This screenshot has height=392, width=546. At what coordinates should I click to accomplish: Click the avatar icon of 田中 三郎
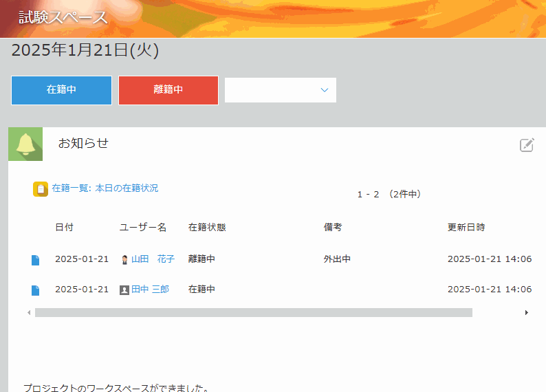[124, 290]
